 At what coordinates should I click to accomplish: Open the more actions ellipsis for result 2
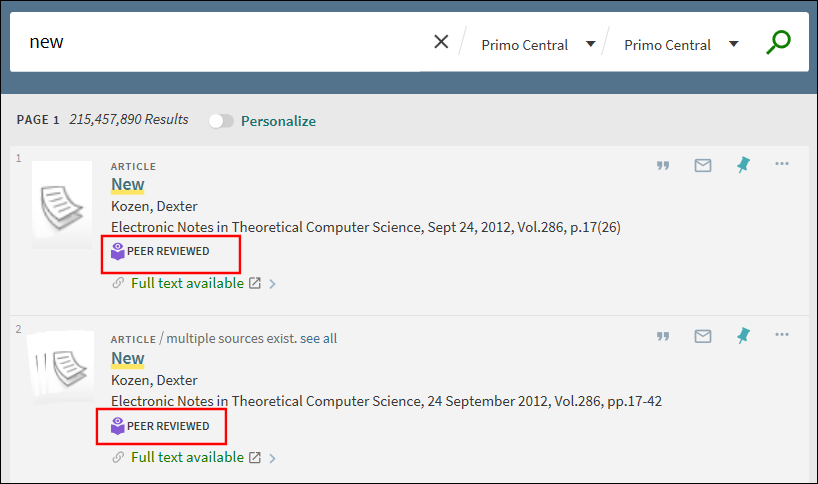point(782,336)
